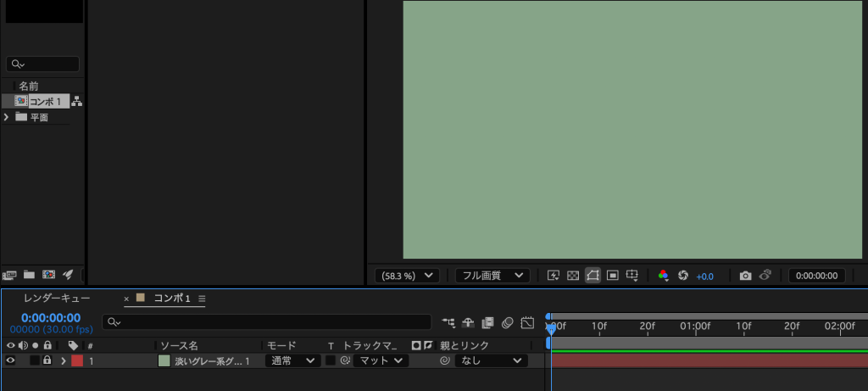This screenshot has height=391, width=868.
Task: Open the graph editor icon in timeline
Action: coord(527,322)
